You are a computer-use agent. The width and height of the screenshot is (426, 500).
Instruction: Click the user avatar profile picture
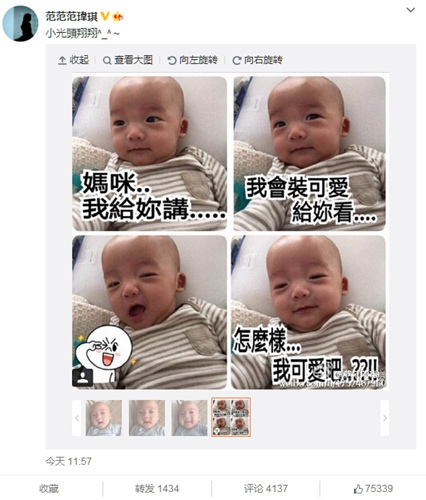[x=21, y=24]
